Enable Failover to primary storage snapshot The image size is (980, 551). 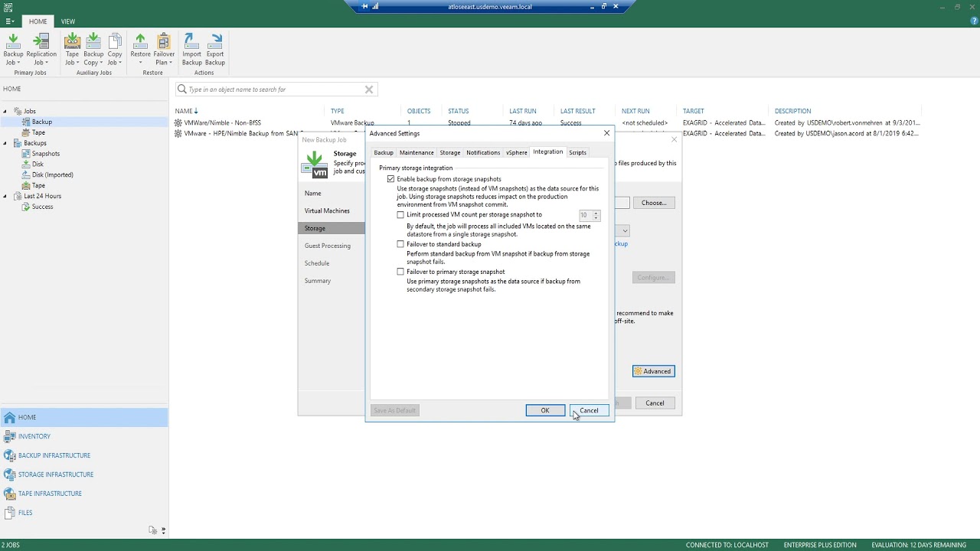tap(400, 272)
